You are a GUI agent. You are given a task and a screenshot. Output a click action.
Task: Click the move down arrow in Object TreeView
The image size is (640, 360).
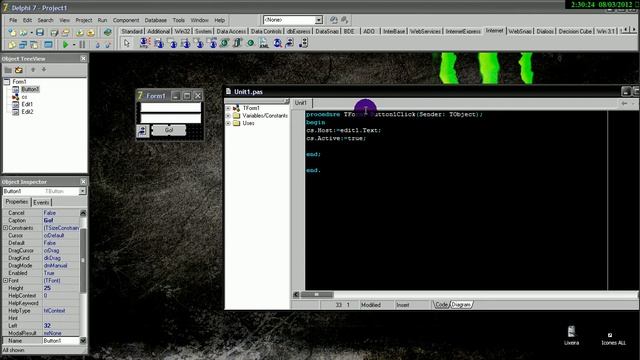(x=44, y=70)
